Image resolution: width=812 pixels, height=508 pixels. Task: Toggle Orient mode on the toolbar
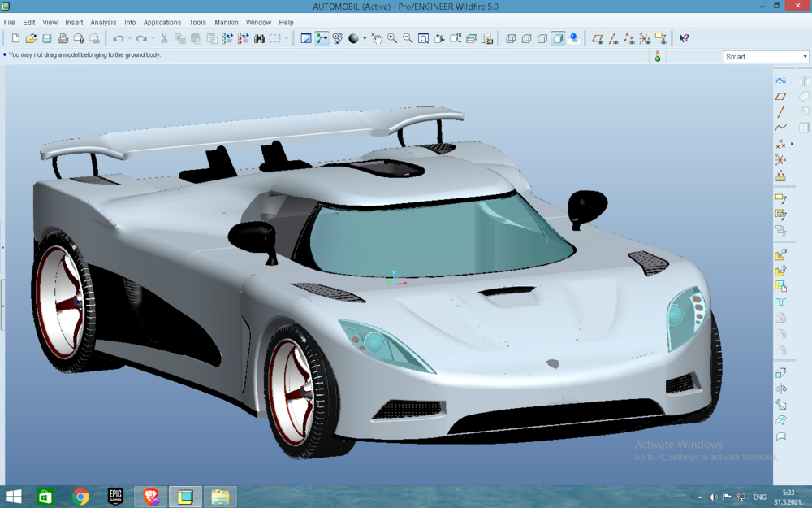pyautogui.click(x=337, y=38)
